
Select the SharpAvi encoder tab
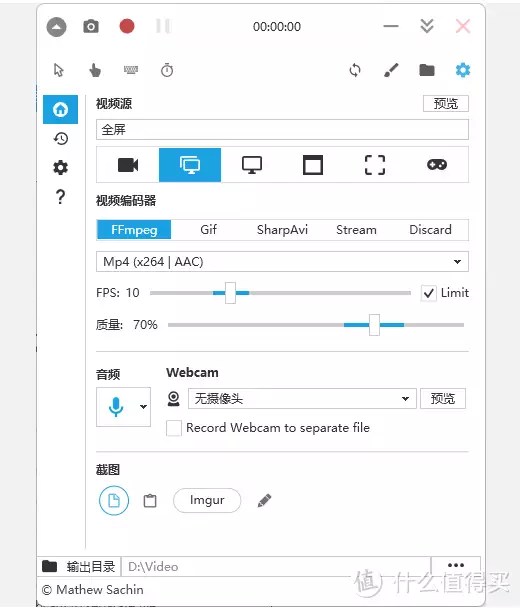tap(282, 230)
